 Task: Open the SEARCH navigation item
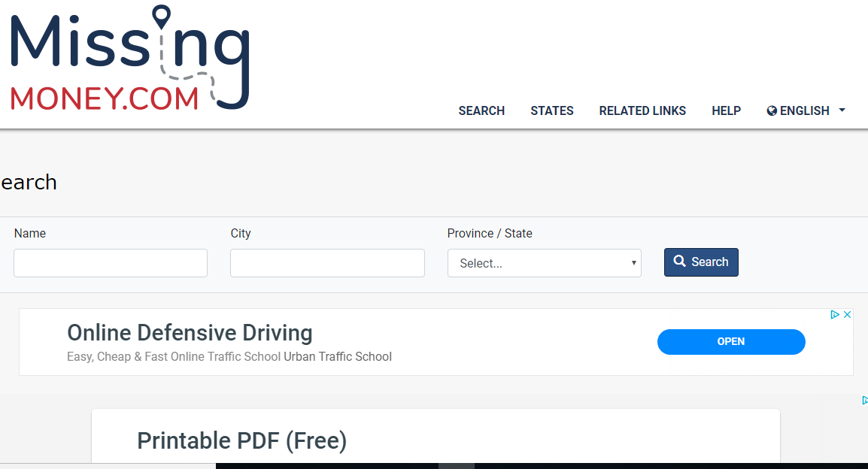(x=481, y=111)
